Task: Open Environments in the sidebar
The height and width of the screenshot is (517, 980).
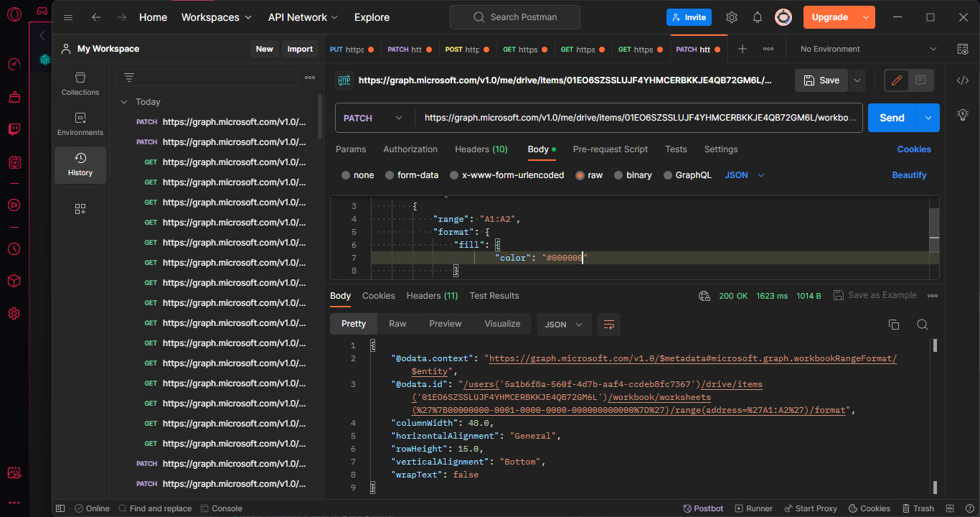Action: (80, 124)
